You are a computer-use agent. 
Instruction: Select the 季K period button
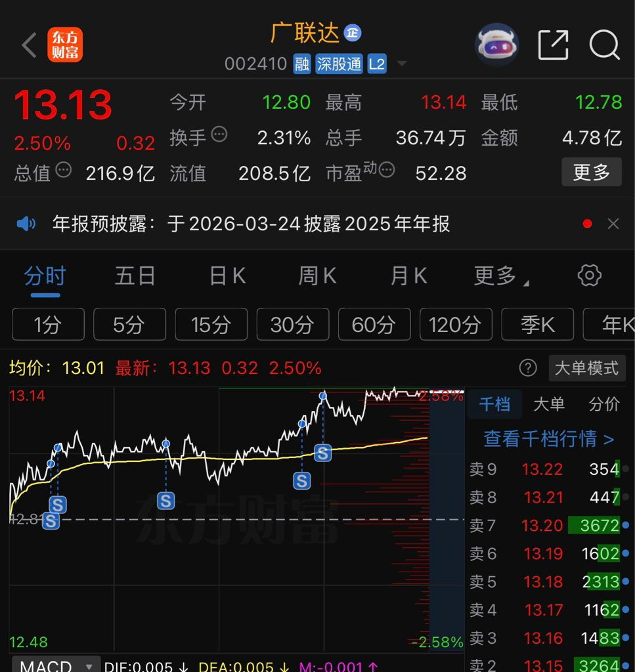pos(538,324)
